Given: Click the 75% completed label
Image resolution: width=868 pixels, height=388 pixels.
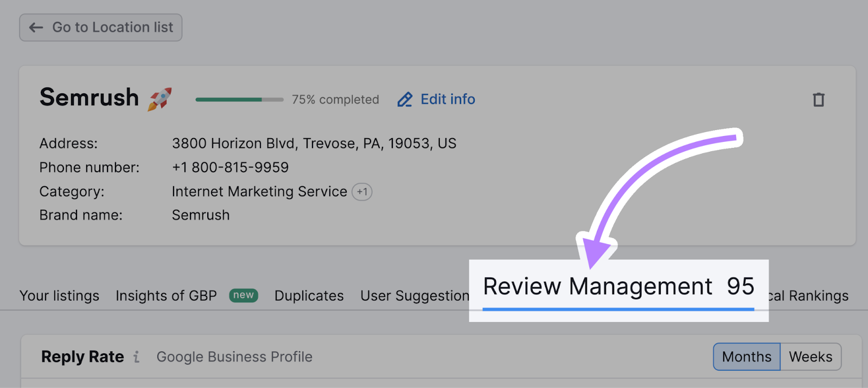Looking at the screenshot, I should tap(335, 100).
